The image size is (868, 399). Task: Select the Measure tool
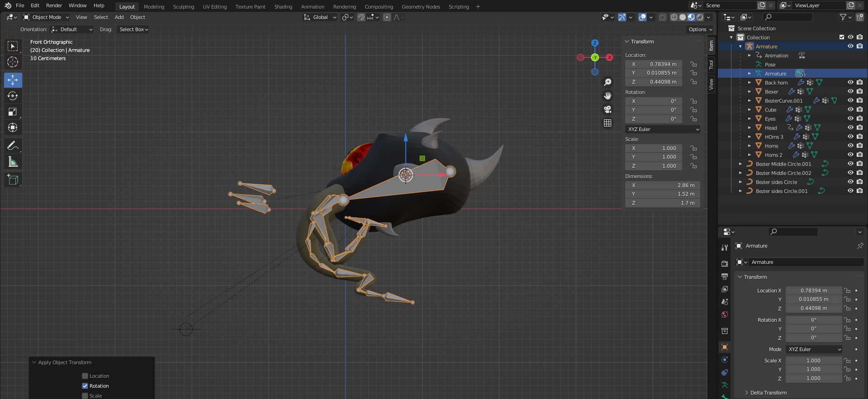(x=13, y=161)
